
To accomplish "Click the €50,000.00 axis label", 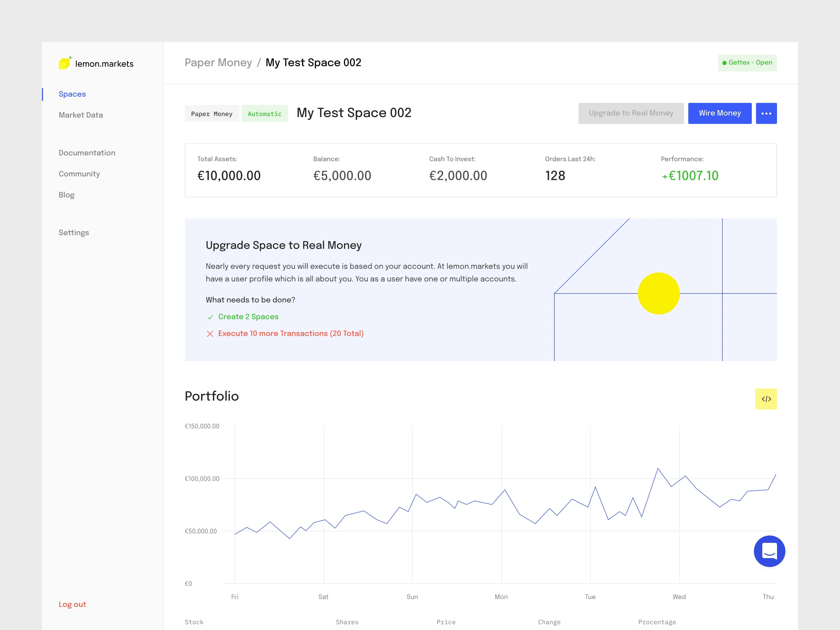I will coord(201,531).
